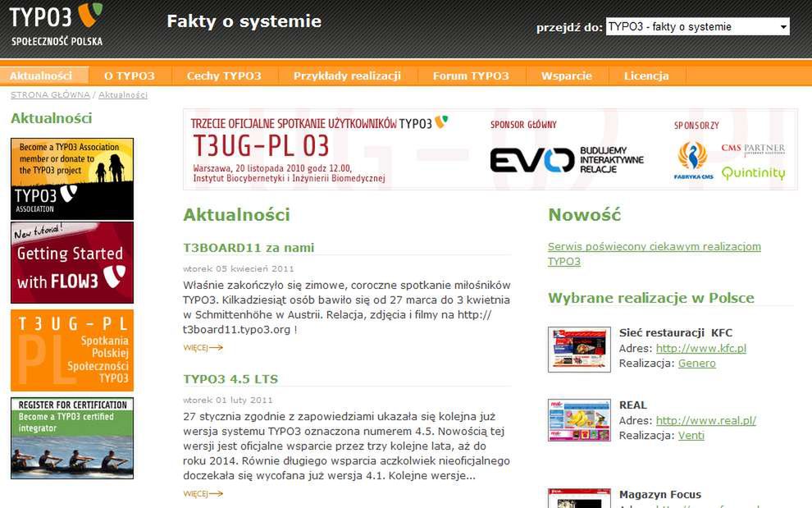The width and height of the screenshot is (812, 508).
Task: Follow the Genero realization link
Action: click(696, 364)
